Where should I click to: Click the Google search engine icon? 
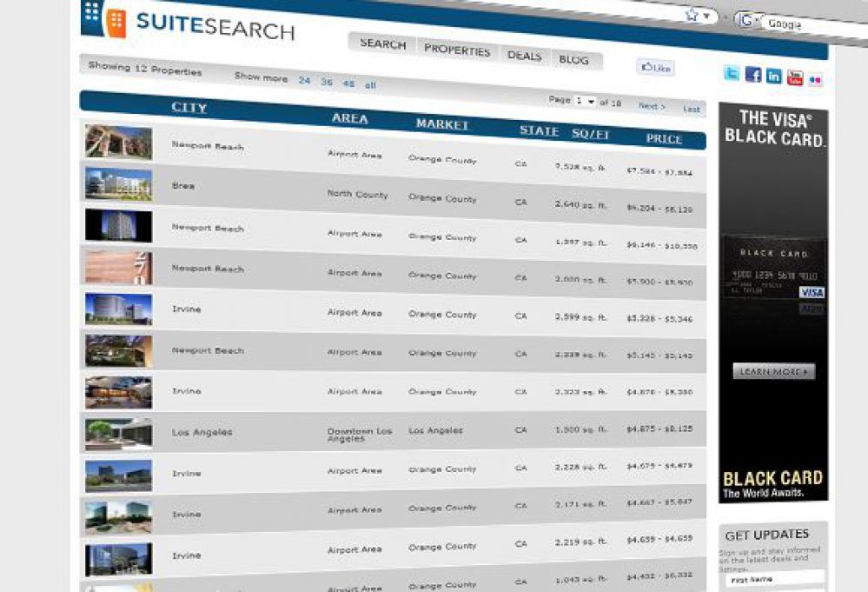(x=745, y=20)
